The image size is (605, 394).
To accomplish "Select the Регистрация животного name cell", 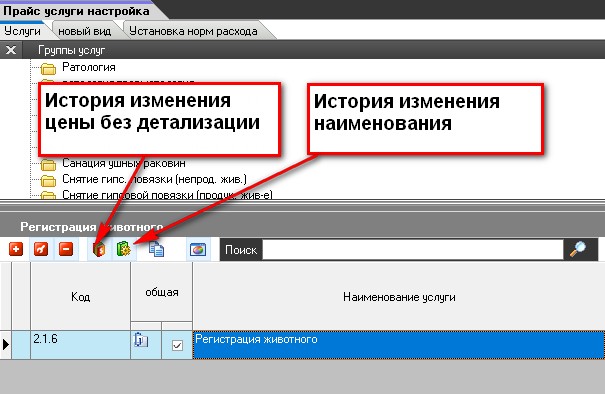I will 399,345.
